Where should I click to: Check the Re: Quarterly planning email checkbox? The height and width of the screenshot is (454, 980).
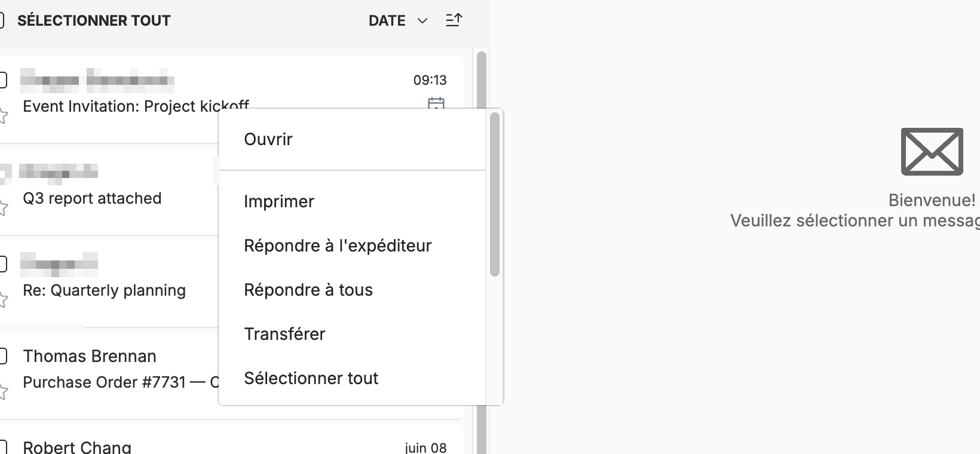pyautogui.click(x=2, y=263)
